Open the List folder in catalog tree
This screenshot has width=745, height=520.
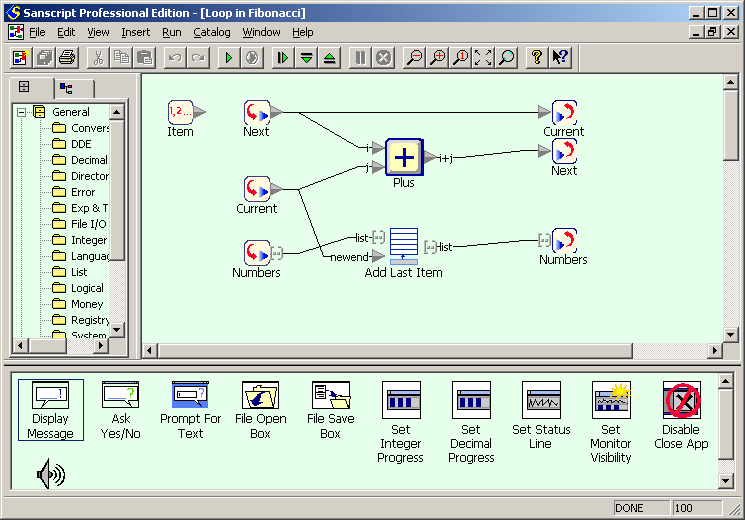70,272
